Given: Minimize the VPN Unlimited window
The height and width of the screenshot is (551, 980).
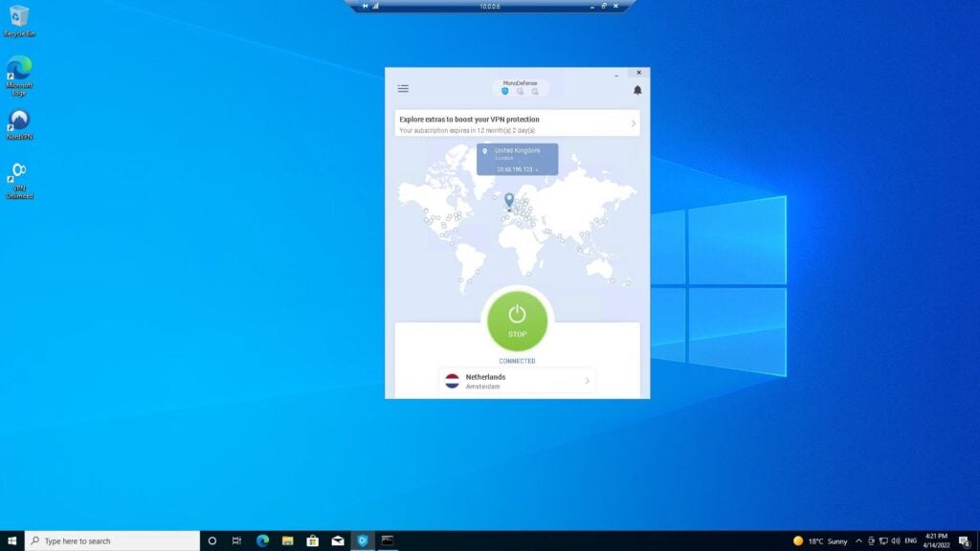Looking at the screenshot, I should point(616,74).
